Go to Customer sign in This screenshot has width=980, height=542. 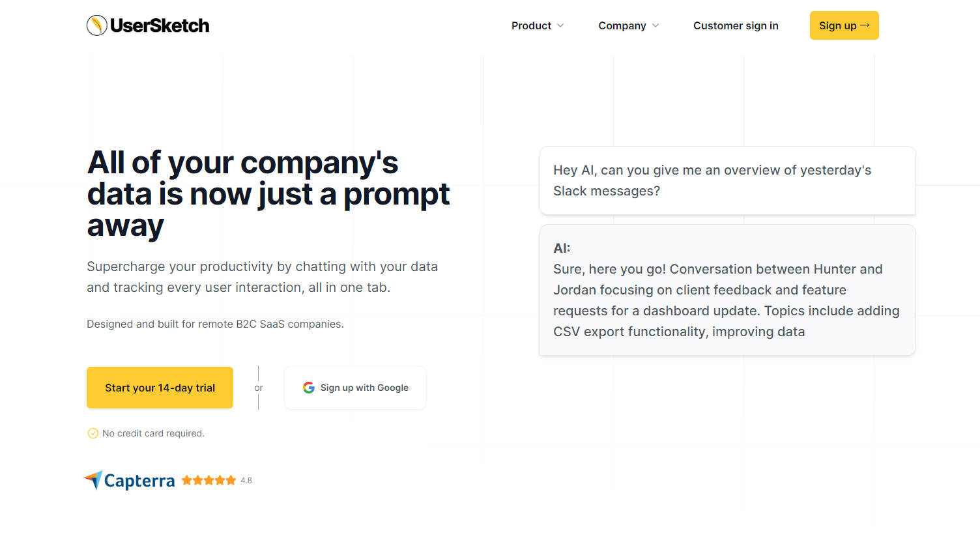pos(736,25)
